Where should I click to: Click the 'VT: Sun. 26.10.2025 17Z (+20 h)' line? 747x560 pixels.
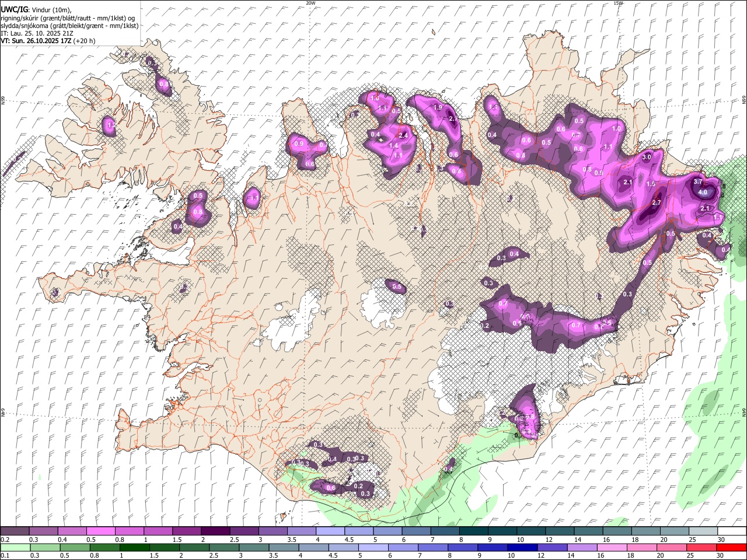click(48, 41)
